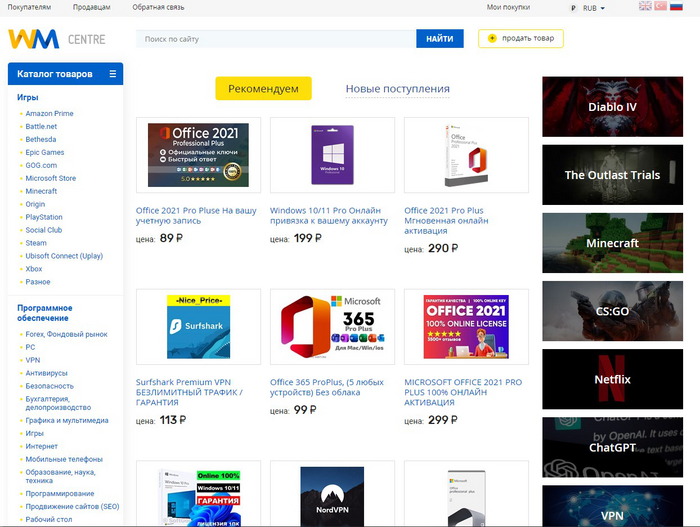Screen dimensions: 700x527
Task: Switch language with the UK flag
Action: [646, 7]
